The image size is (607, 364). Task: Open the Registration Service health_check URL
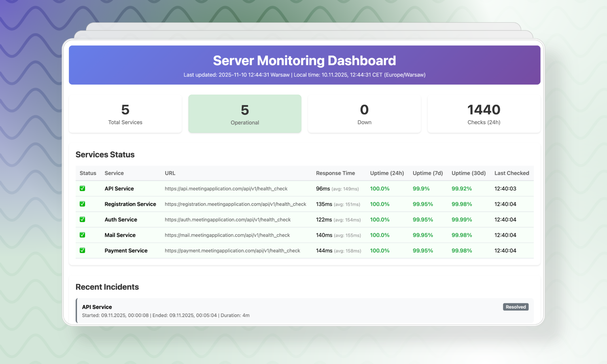[x=235, y=204]
